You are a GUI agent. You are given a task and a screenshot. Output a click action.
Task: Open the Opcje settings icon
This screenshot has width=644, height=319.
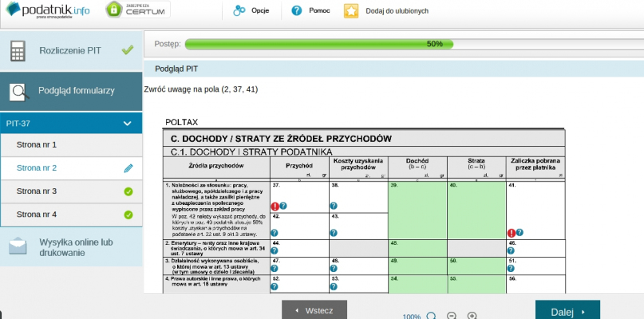pos(239,11)
